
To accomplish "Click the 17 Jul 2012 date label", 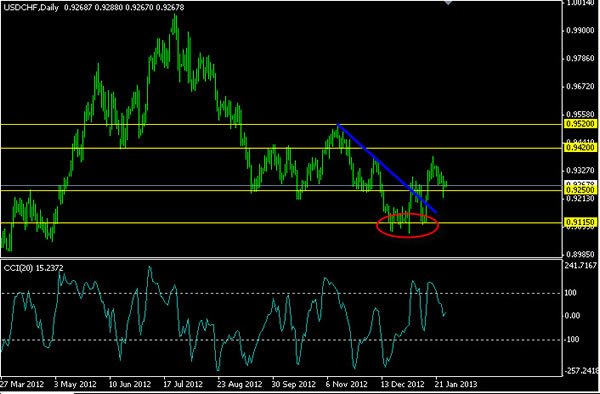I will (x=183, y=384).
